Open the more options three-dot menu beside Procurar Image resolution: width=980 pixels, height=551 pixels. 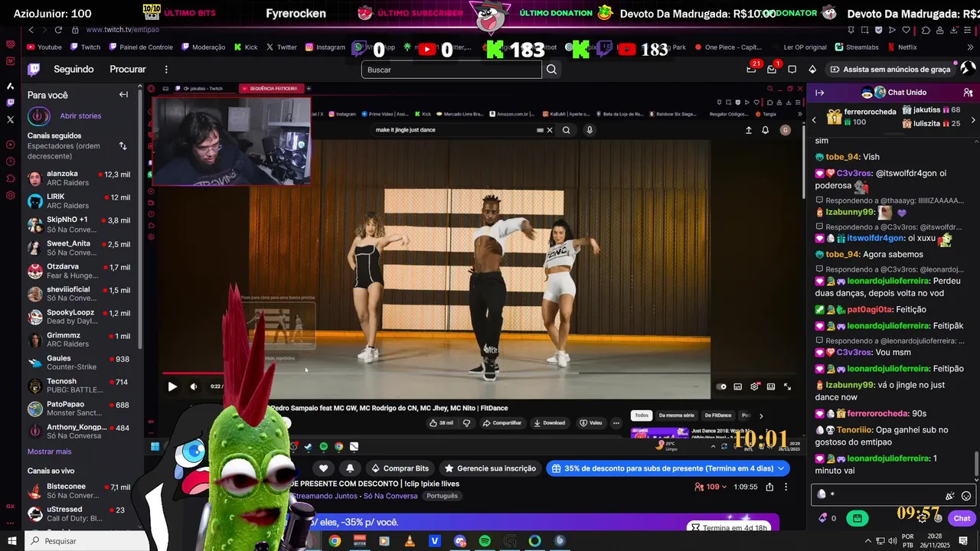(166, 70)
